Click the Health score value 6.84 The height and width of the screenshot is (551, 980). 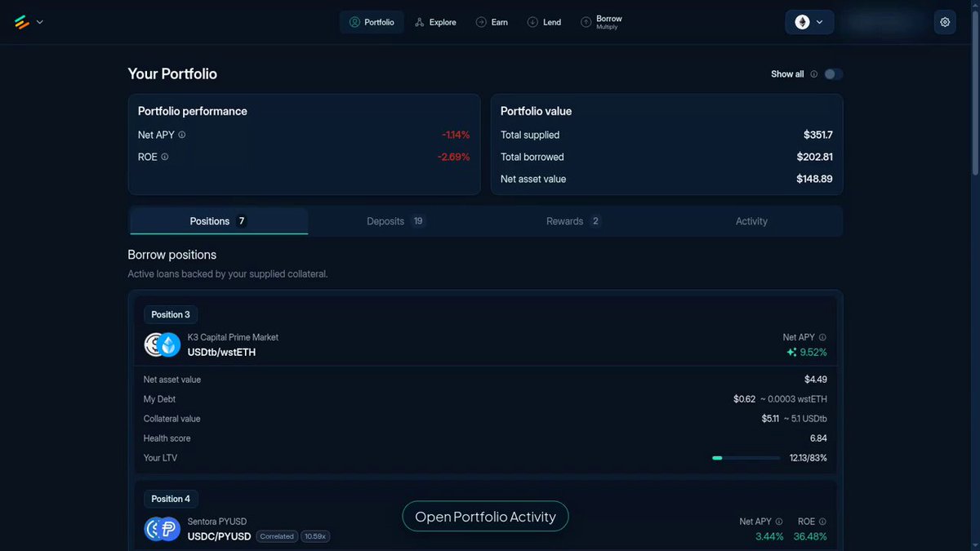[x=818, y=438]
